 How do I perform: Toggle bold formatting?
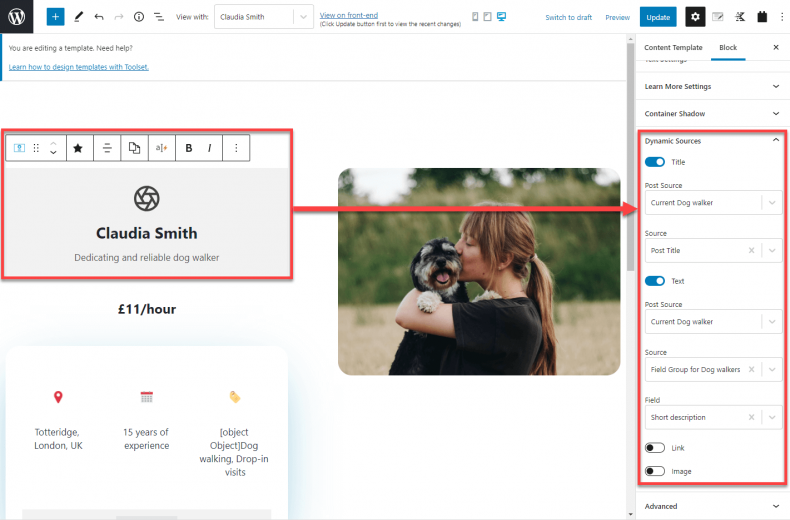click(x=188, y=148)
